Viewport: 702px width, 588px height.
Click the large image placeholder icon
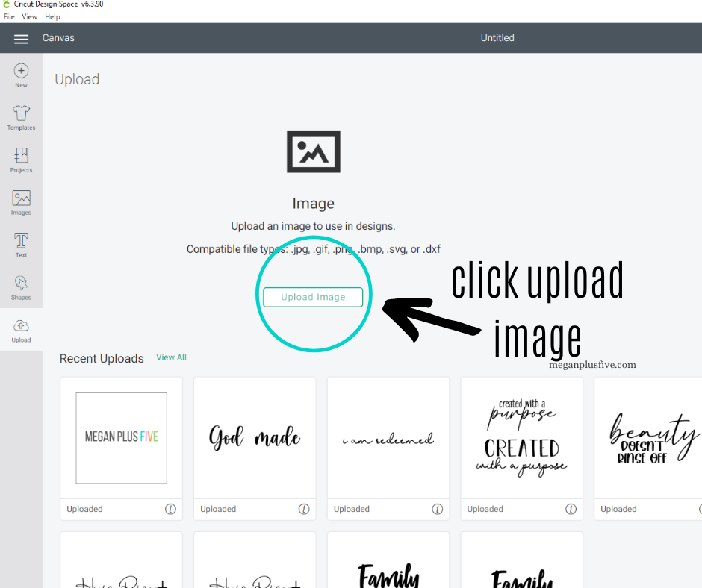(314, 151)
